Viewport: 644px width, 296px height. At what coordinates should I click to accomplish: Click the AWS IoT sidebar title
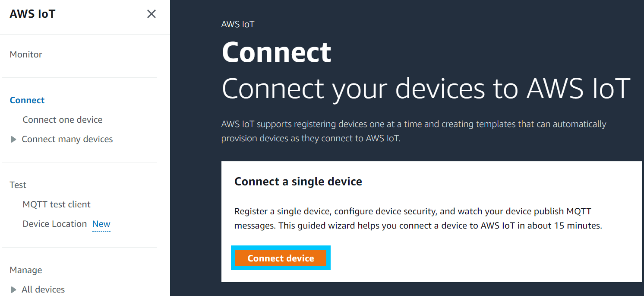click(x=33, y=14)
